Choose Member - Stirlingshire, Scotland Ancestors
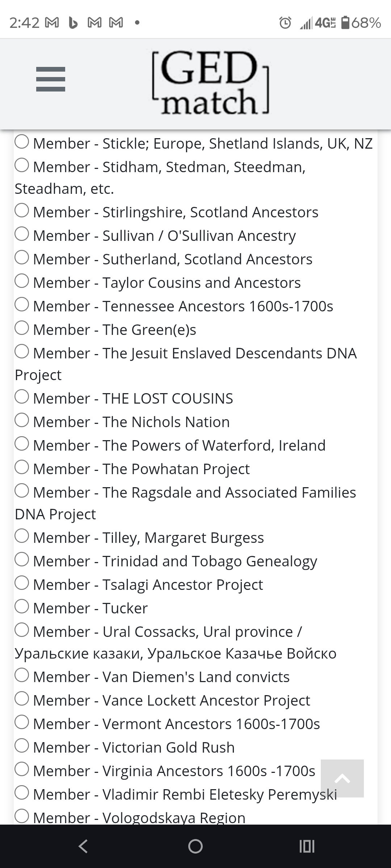Image resolution: width=391 pixels, height=868 pixels. (x=21, y=212)
